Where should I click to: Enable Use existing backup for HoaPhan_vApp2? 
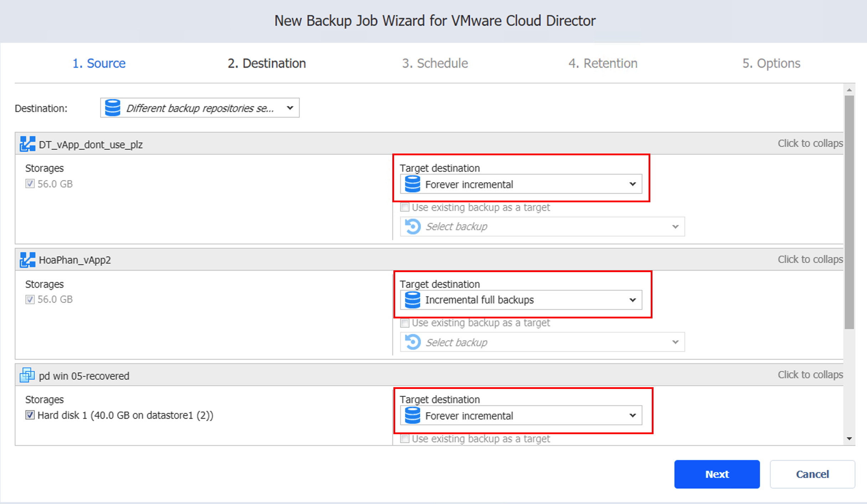tap(404, 323)
